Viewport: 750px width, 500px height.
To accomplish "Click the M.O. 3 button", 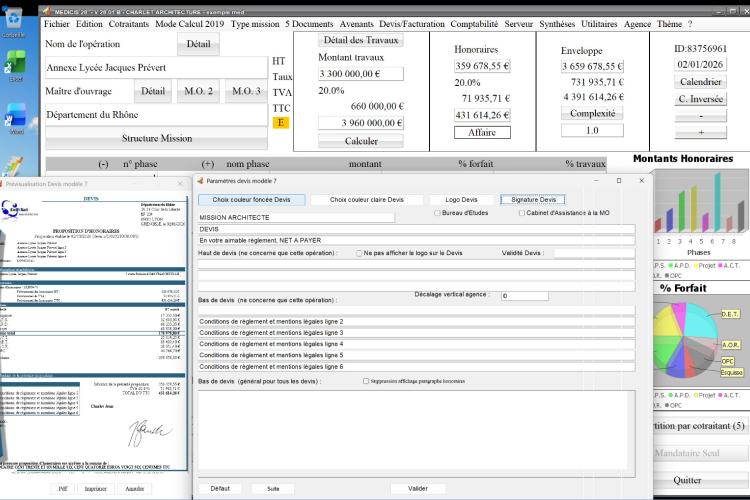I will click(x=246, y=91).
